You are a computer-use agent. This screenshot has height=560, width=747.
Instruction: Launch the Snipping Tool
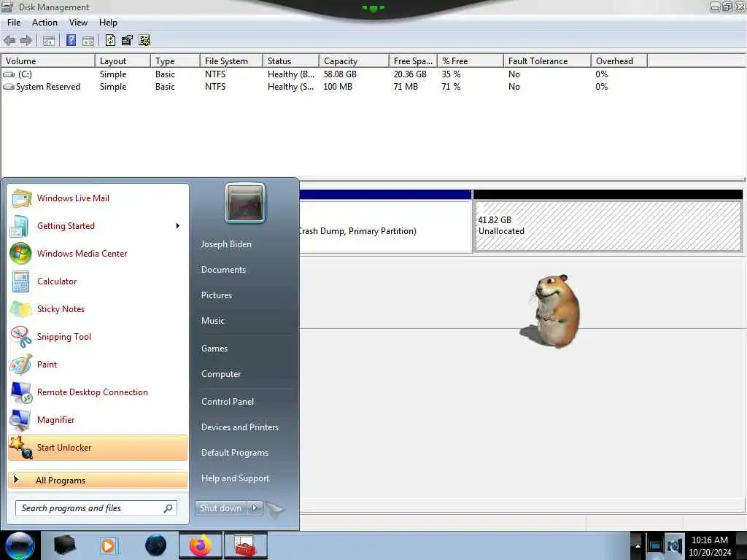click(98, 337)
